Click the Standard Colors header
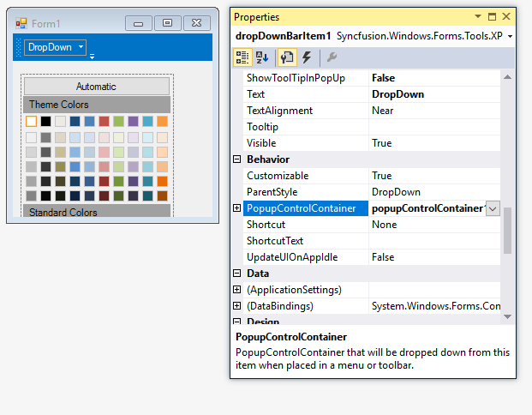The height and width of the screenshot is (415, 532). tap(97, 211)
